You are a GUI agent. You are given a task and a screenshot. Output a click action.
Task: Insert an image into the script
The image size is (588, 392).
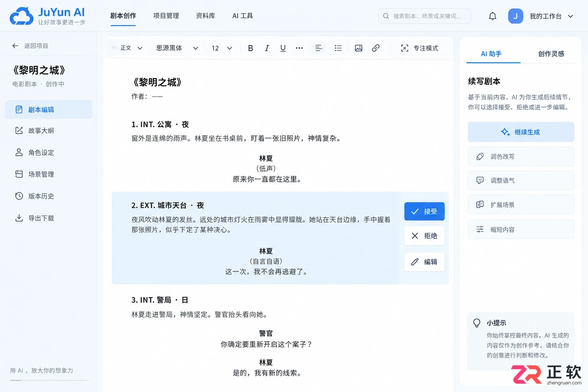pyautogui.click(x=359, y=48)
